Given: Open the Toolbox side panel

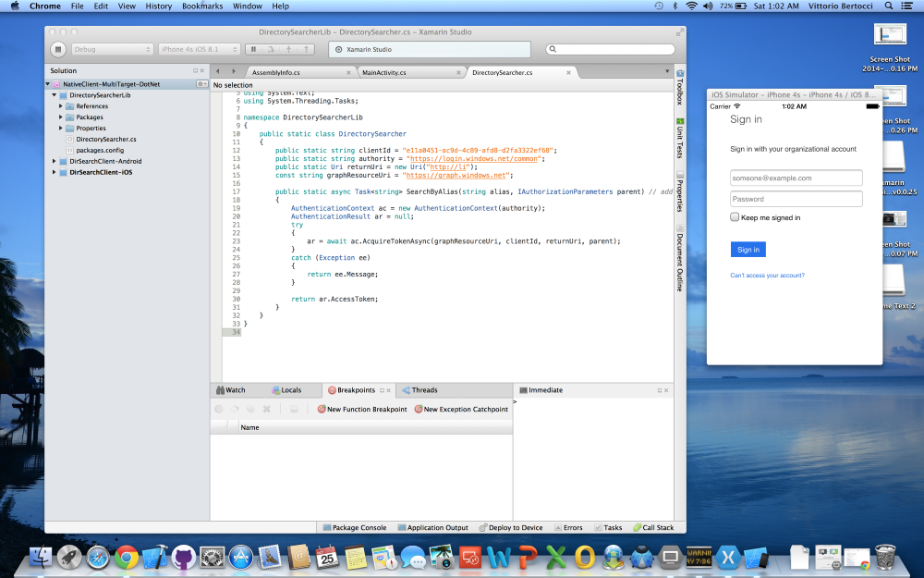Looking at the screenshot, I should click(x=679, y=87).
